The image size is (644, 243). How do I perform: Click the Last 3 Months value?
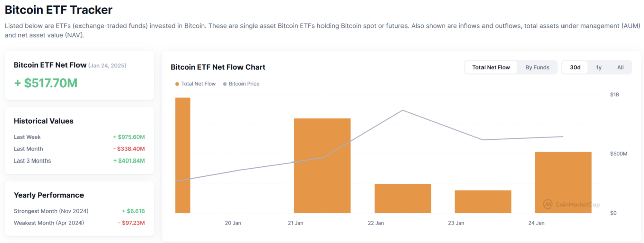pyautogui.click(x=129, y=161)
